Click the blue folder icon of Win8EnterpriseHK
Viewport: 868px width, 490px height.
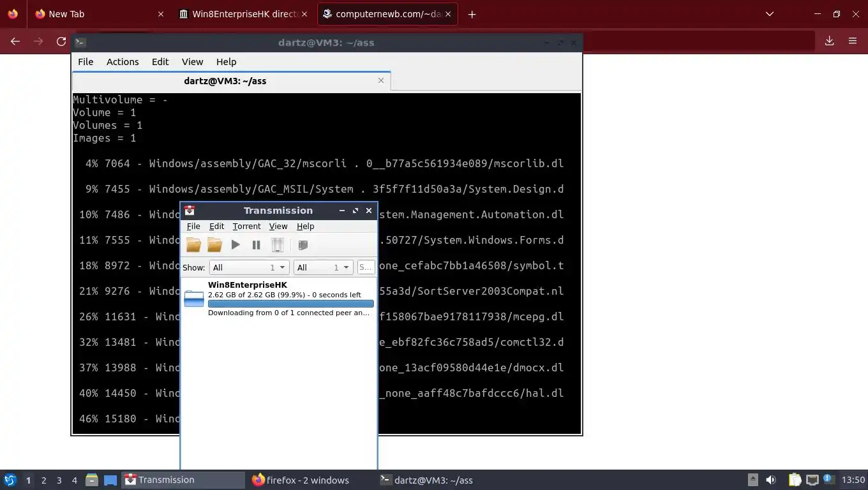[x=194, y=299]
